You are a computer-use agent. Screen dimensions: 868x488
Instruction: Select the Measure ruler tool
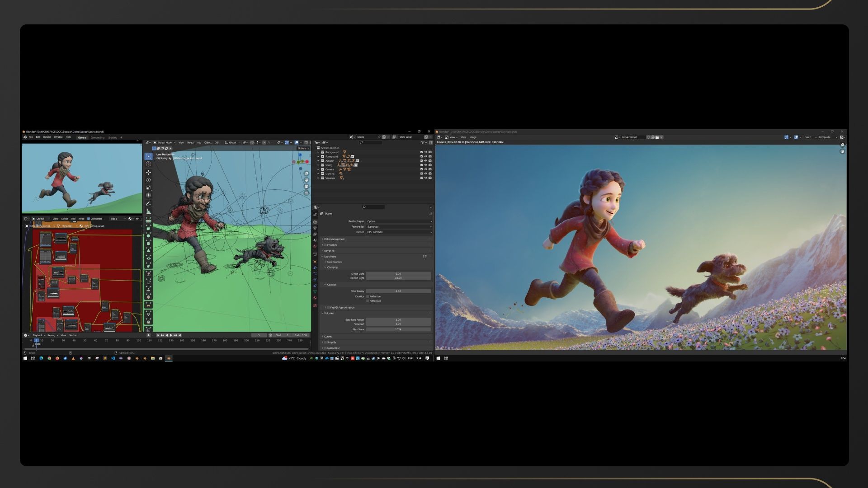[148, 211]
